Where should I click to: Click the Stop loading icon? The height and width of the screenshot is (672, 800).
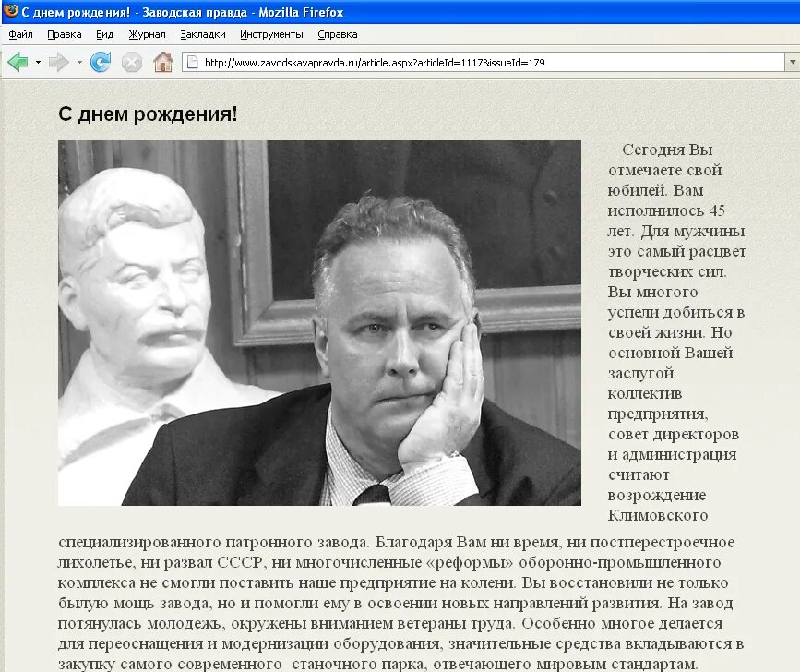click(131, 63)
